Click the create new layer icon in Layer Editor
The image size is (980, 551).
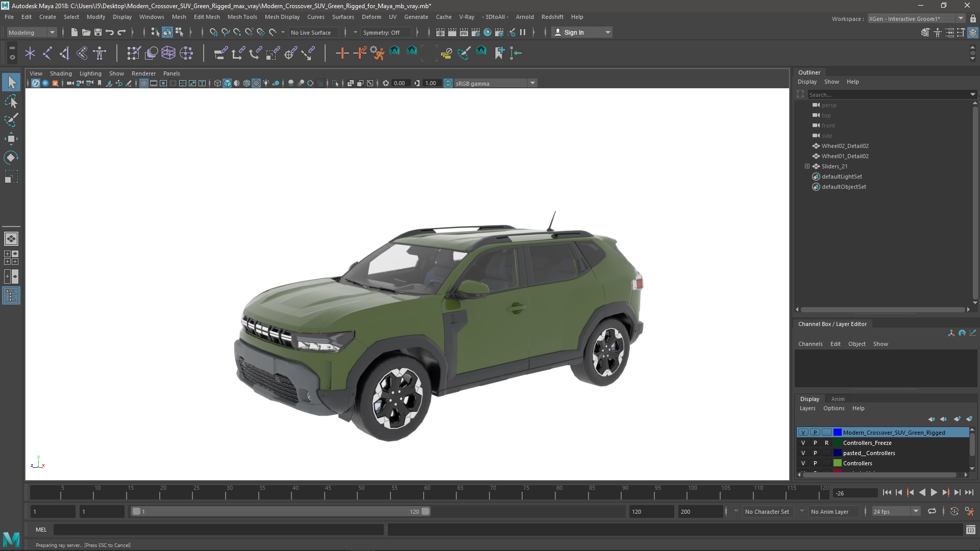pyautogui.click(x=957, y=419)
